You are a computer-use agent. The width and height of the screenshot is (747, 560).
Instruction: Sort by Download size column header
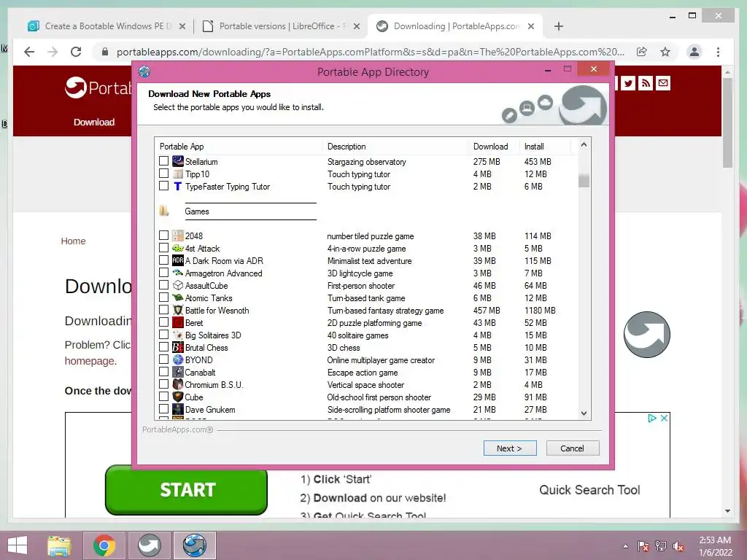tap(494, 146)
